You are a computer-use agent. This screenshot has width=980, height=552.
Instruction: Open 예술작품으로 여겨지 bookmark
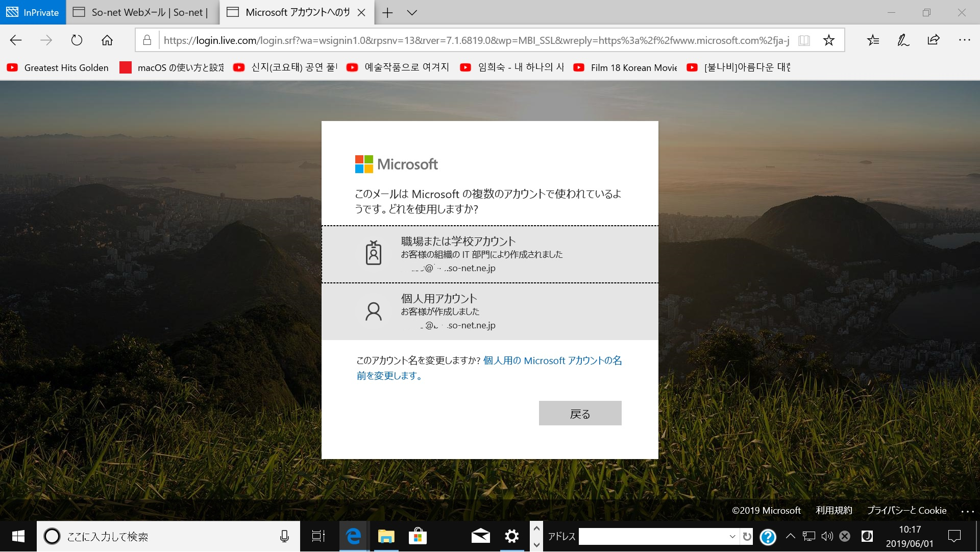398,67
